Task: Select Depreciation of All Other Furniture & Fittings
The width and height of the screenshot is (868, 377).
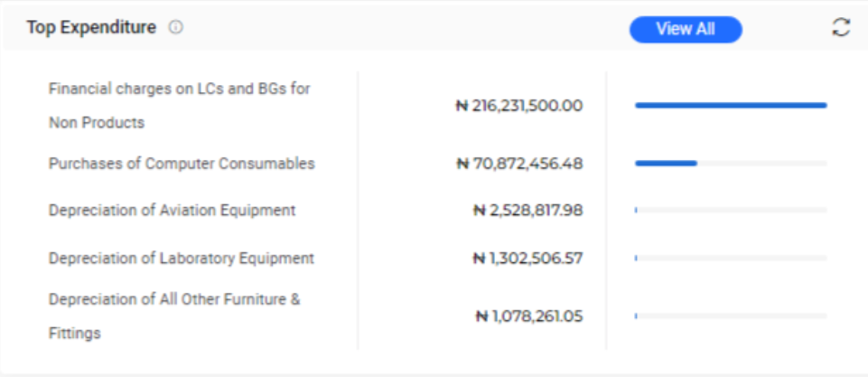Action: coord(174,316)
